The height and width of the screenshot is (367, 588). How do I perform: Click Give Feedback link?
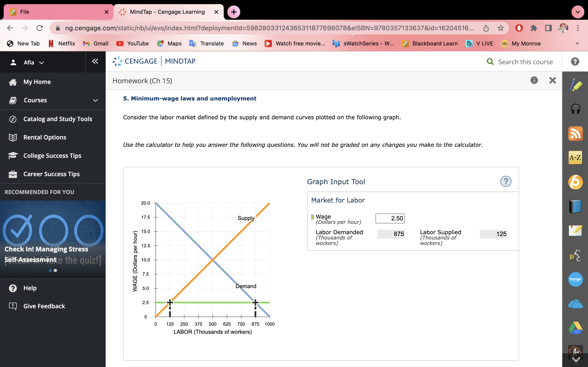44,306
